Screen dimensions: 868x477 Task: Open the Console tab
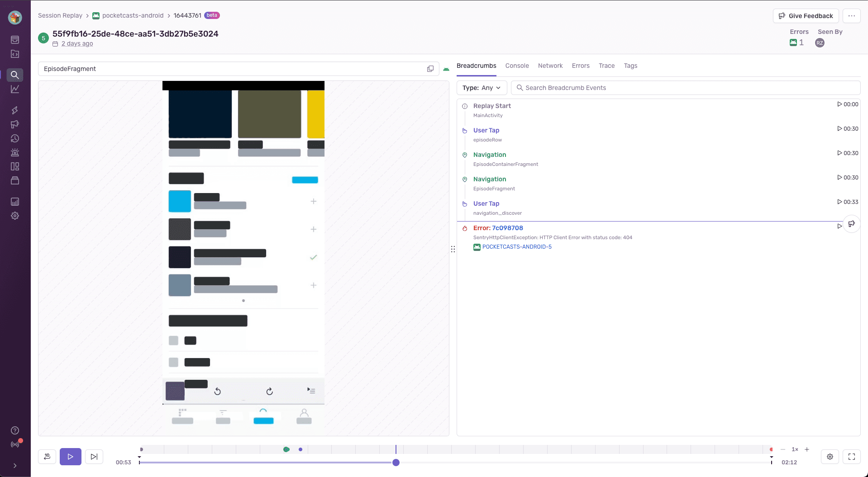(x=517, y=66)
